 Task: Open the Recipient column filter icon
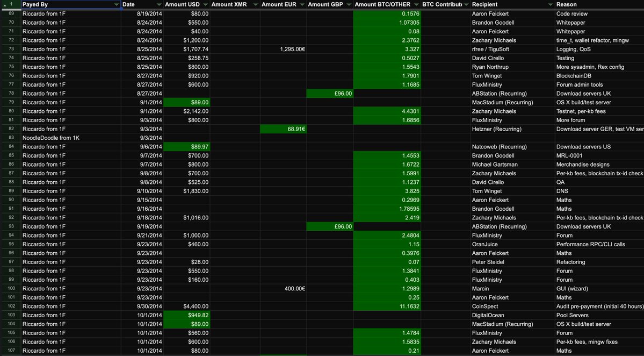tap(551, 4)
